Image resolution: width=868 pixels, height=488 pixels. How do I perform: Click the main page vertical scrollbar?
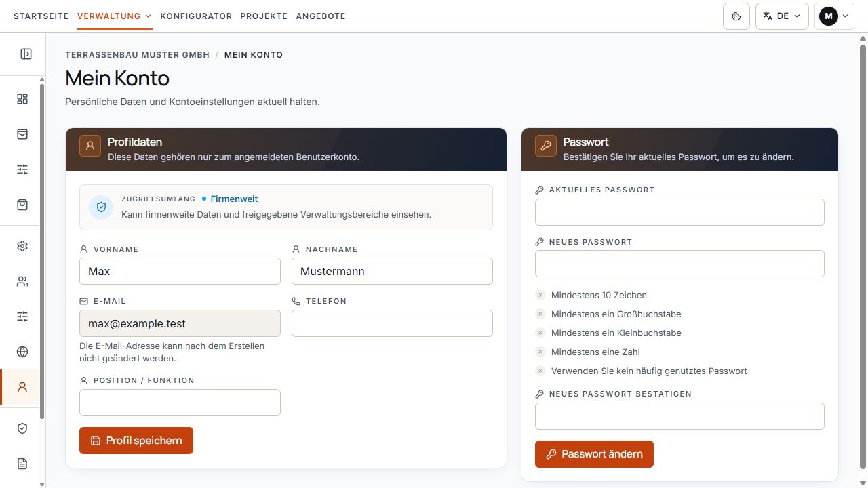pyautogui.click(x=863, y=258)
